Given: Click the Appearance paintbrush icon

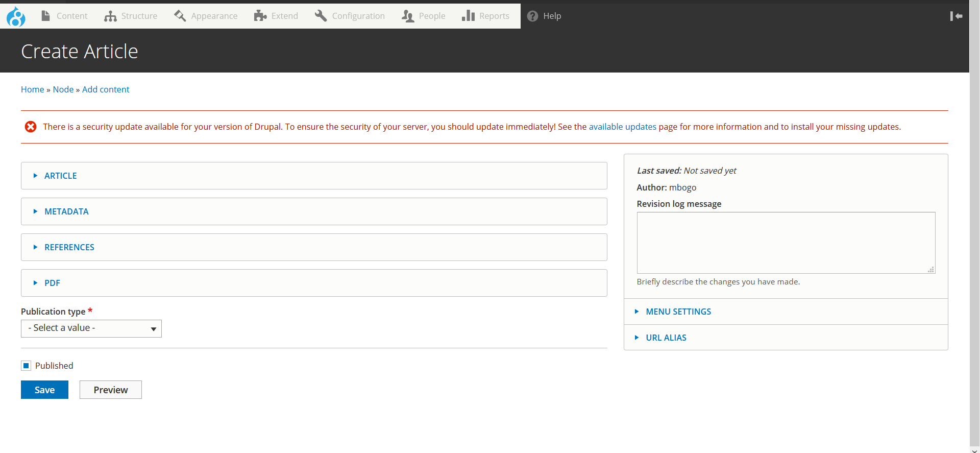Looking at the screenshot, I should tap(180, 16).
